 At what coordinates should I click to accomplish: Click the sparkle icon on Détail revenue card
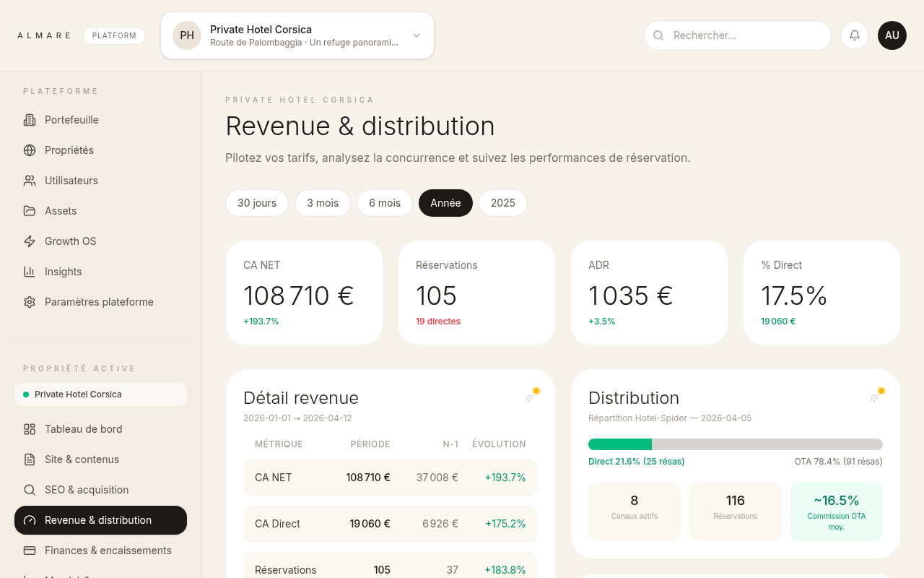click(x=529, y=397)
